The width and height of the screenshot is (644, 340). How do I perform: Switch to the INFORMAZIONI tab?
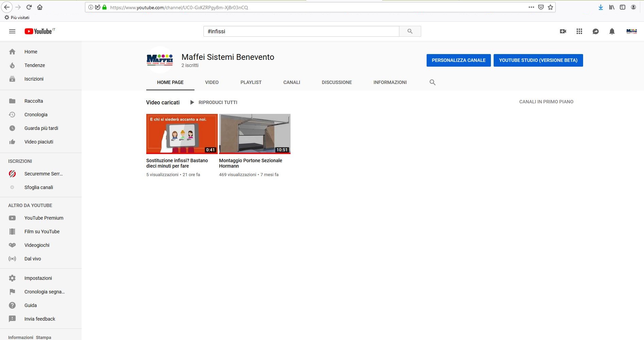[x=390, y=82]
